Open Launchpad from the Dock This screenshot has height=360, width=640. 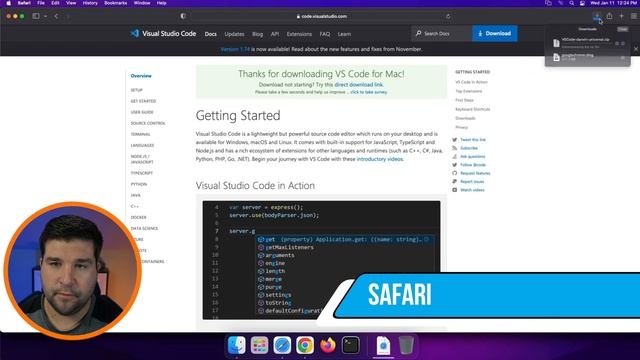260,345
